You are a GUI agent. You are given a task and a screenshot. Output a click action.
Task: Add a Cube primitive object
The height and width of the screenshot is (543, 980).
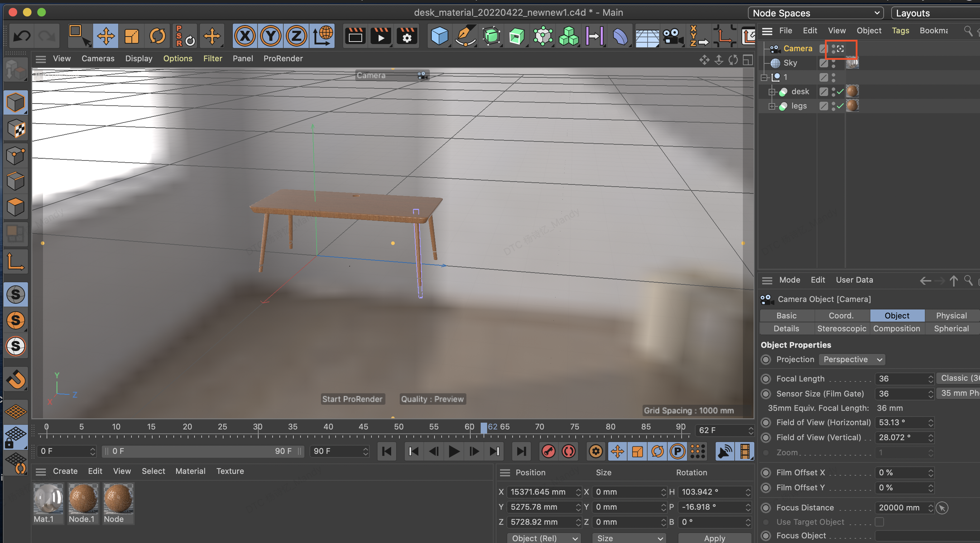[439, 36]
